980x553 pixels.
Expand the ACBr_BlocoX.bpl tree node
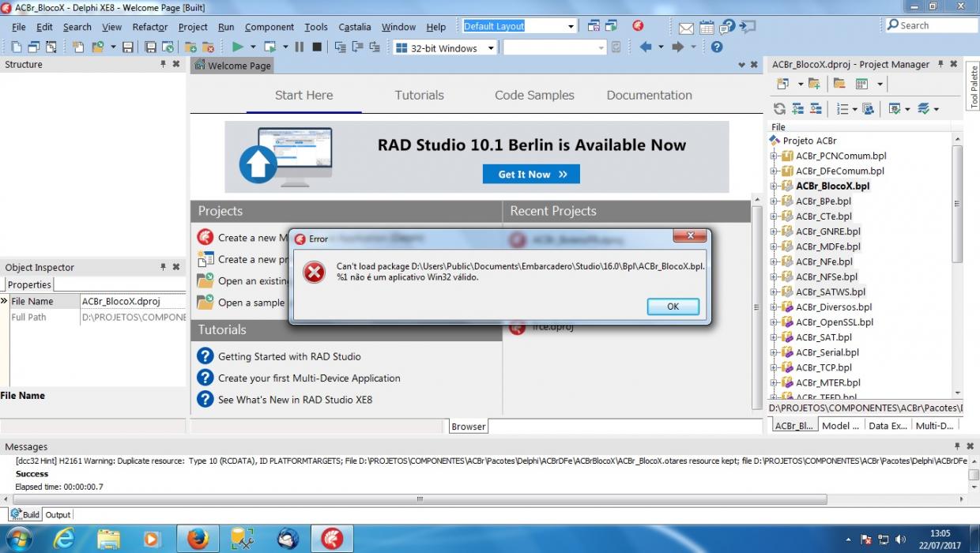pos(774,186)
